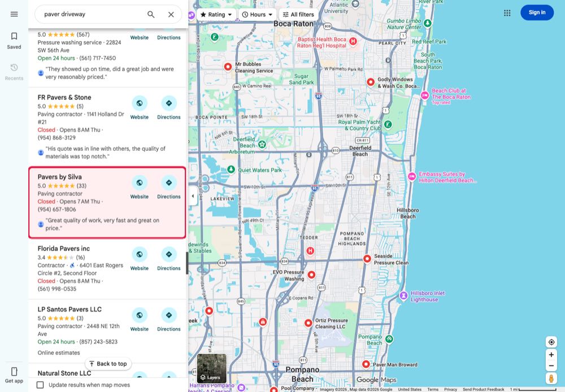Collapse the side panel with the arrow tab

pyautogui.click(x=193, y=196)
